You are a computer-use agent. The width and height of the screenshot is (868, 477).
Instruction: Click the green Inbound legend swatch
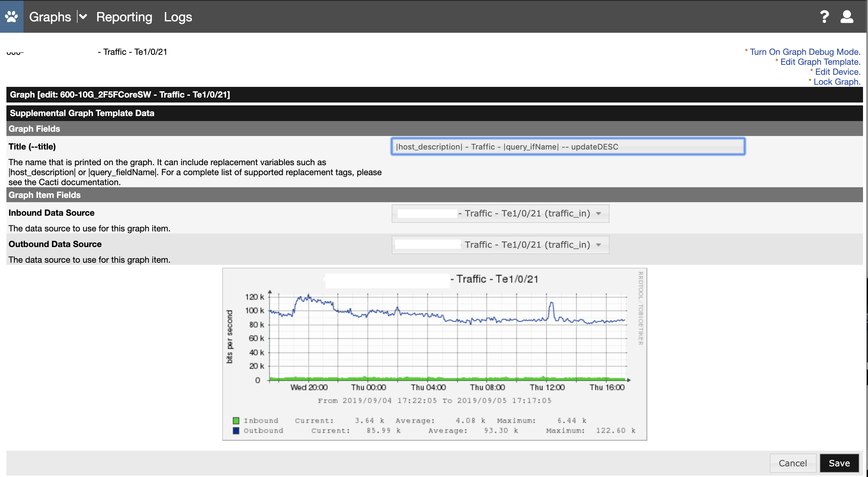tap(236, 421)
